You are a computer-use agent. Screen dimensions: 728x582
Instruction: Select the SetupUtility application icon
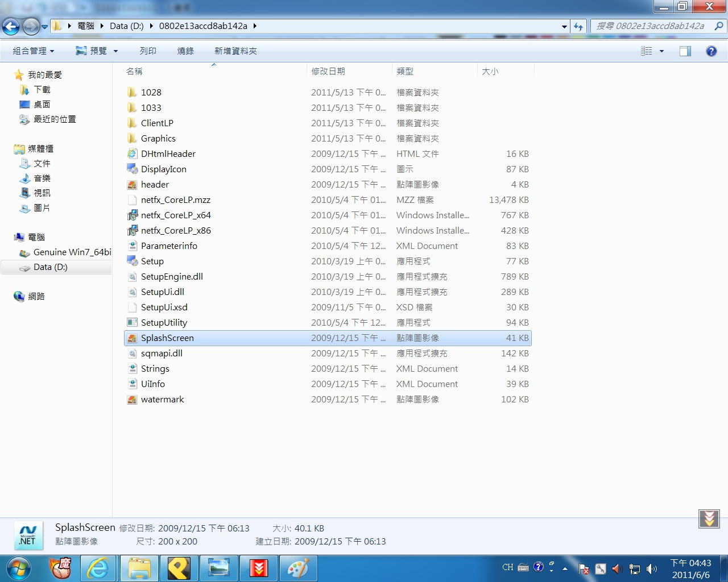pos(132,322)
